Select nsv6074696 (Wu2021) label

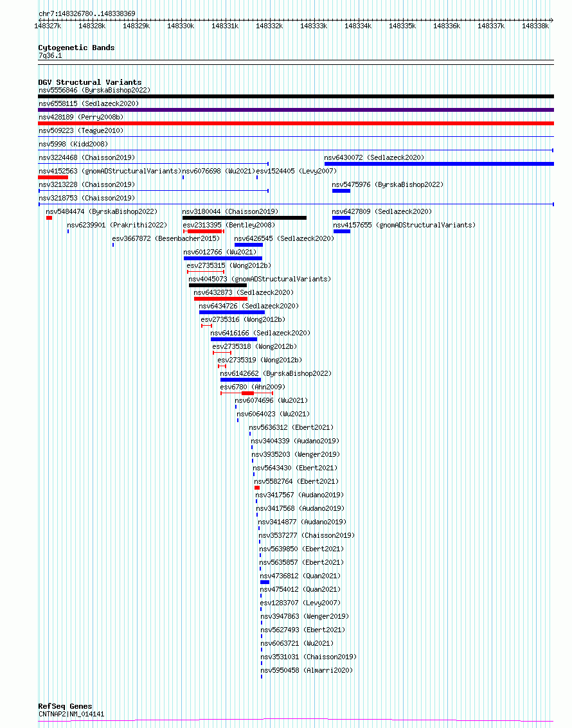[271, 400]
